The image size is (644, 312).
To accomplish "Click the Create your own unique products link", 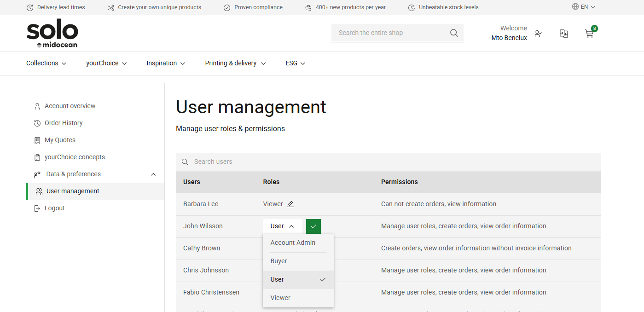I will click(159, 7).
